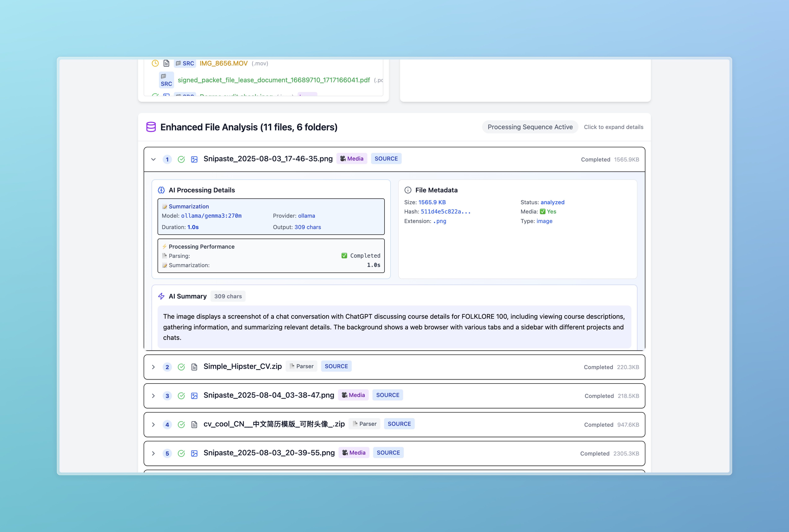Click the clock status icon next to IMG_8656.MOV
The height and width of the screenshot is (532, 789).
click(155, 63)
